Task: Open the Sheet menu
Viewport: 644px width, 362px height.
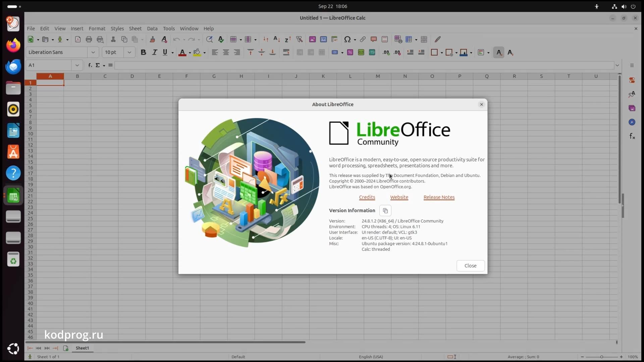Action: click(x=135, y=28)
